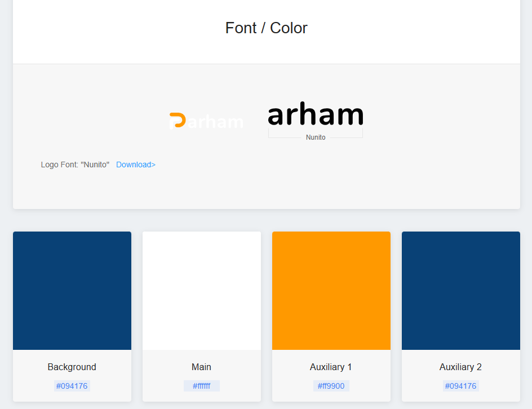Image resolution: width=532 pixels, height=409 pixels.
Task: Click the Auxiliary 1 color label
Action: point(331,367)
